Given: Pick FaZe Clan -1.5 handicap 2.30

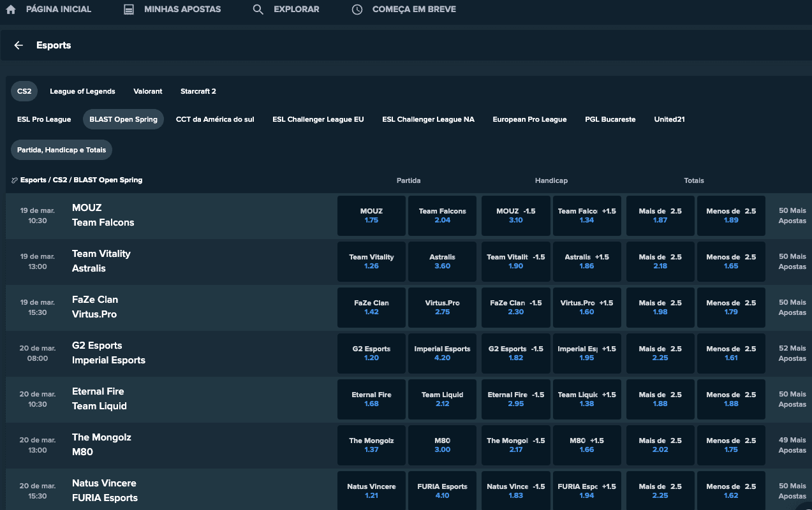Looking at the screenshot, I should 516,307.
